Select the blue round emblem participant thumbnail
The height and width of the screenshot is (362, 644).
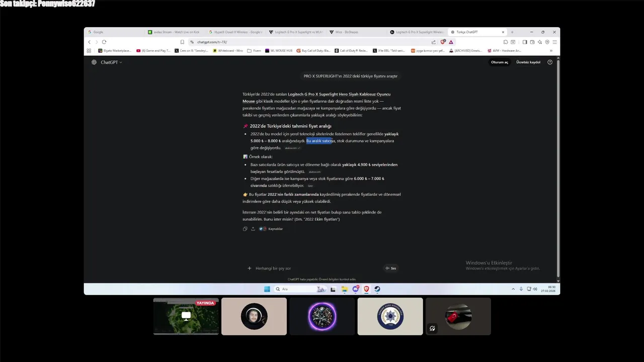(x=390, y=316)
